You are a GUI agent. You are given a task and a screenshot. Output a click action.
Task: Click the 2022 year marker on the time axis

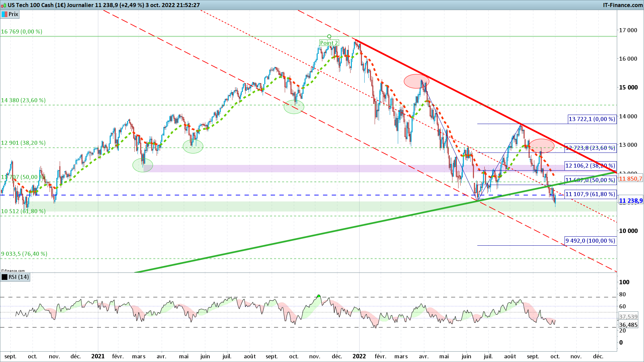[x=359, y=356]
